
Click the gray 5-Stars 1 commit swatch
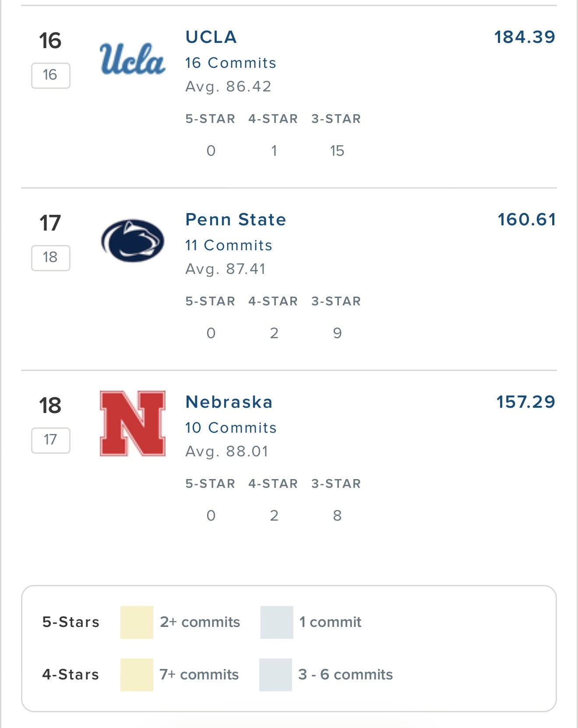277,622
